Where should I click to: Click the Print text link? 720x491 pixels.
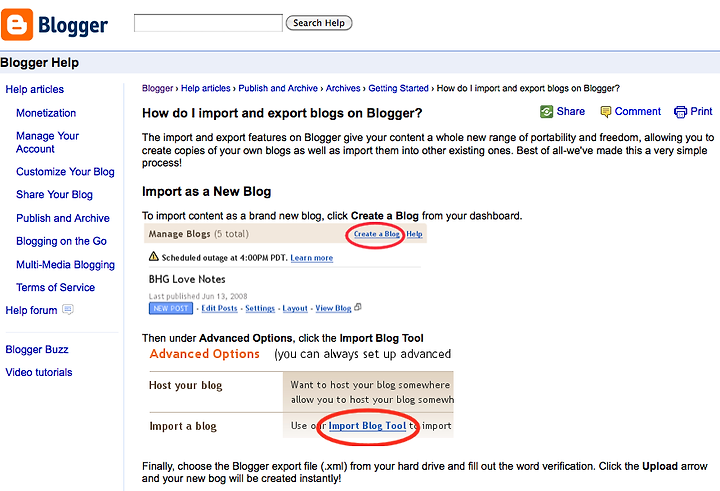[x=701, y=112]
